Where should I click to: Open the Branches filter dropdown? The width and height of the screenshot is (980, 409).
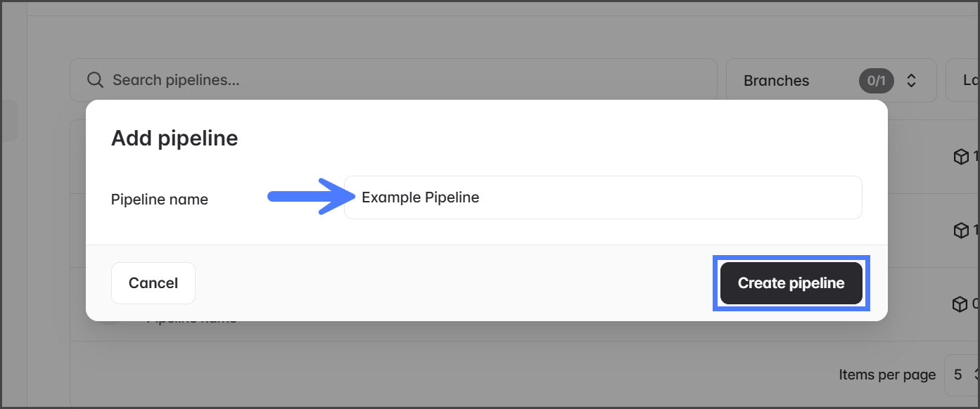point(830,80)
